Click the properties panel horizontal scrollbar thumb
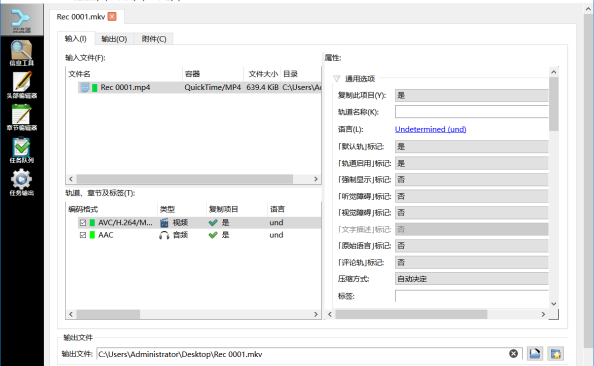This screenshot has width=594, height=366. (411, 314)
